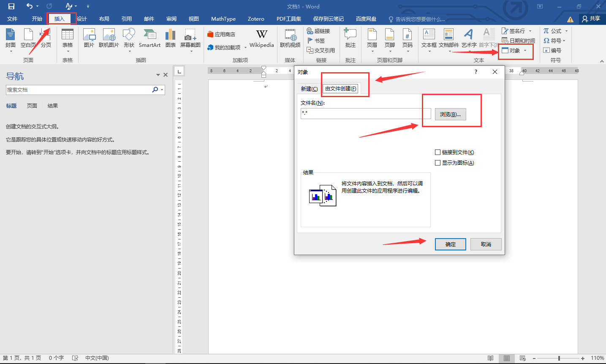This screenshot has height=364, width=606.
Task: Open 联机图片 online pictures
Action: pyautogui.click(x=109, y=38)
